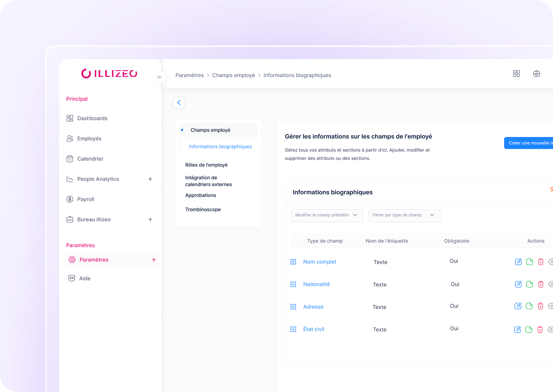Toggle visibility eye for Nationalité
The width and height of the screenshot is (553, 392).
[x=550, y=284]
